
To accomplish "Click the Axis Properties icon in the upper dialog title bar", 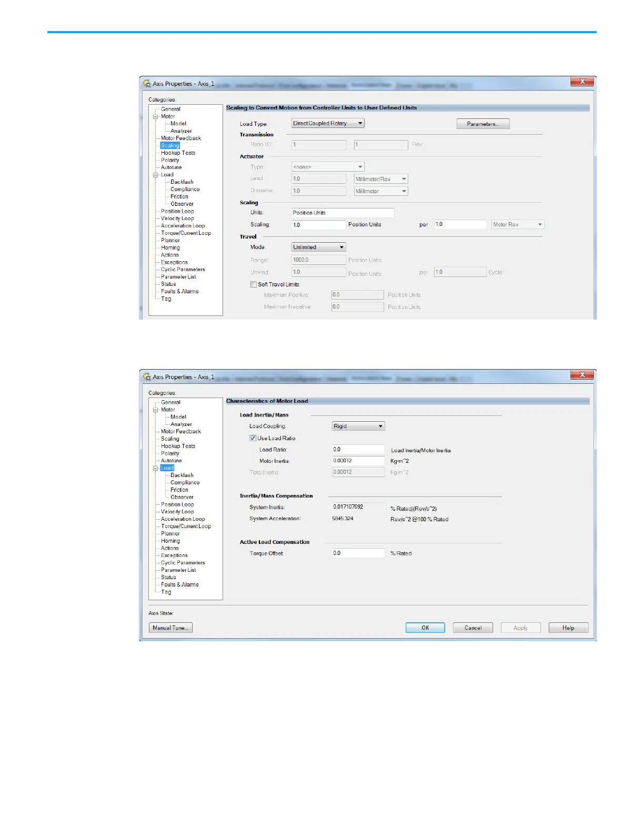I will tap(147, 83).
